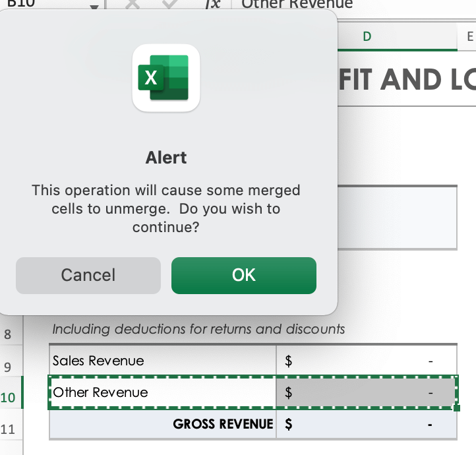
Task: Click the Sales Revenue cell
Action: point(162,361)
